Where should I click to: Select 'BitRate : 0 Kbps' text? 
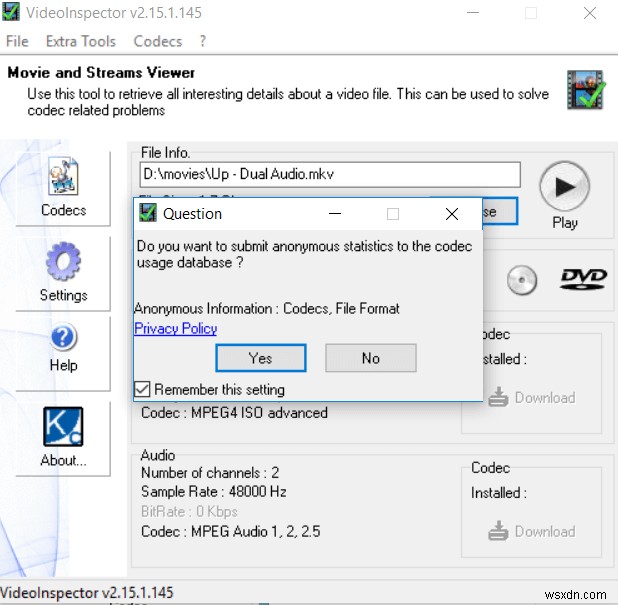(189, 512)
